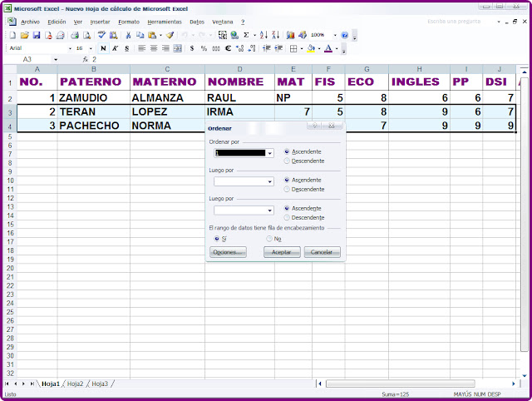
Task: Open the font size dropdown
Action: (91, 48)
